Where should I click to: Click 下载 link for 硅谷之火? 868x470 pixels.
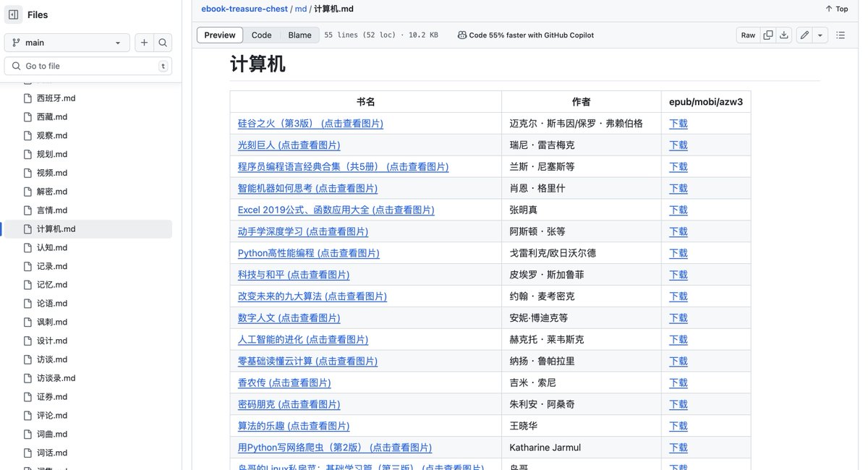[x=678, y=123]
